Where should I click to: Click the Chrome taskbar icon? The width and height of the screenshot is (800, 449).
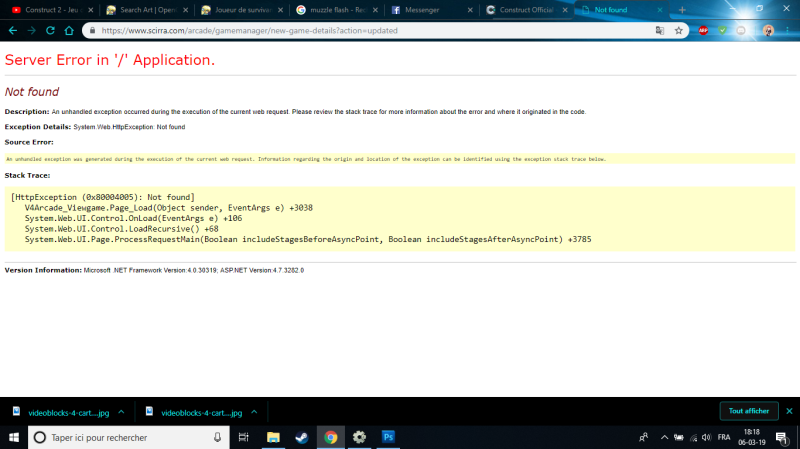(x=331, y=437)
